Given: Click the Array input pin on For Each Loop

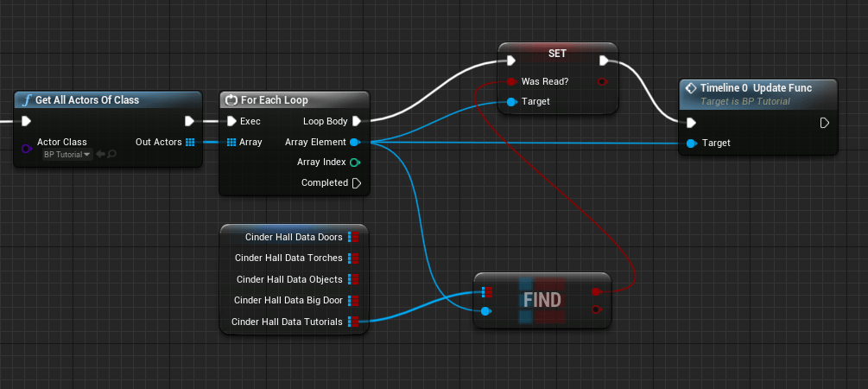Looking at the screenshot, I should point(231,142).
